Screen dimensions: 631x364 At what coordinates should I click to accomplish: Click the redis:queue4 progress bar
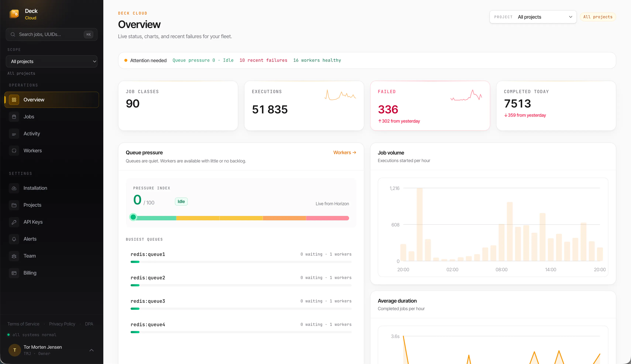click(241, 332)
